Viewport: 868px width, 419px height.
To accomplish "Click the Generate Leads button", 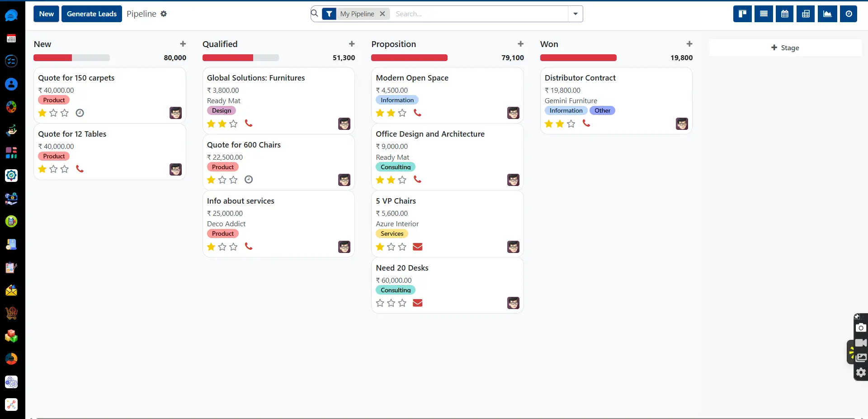I will pos(92,14).
